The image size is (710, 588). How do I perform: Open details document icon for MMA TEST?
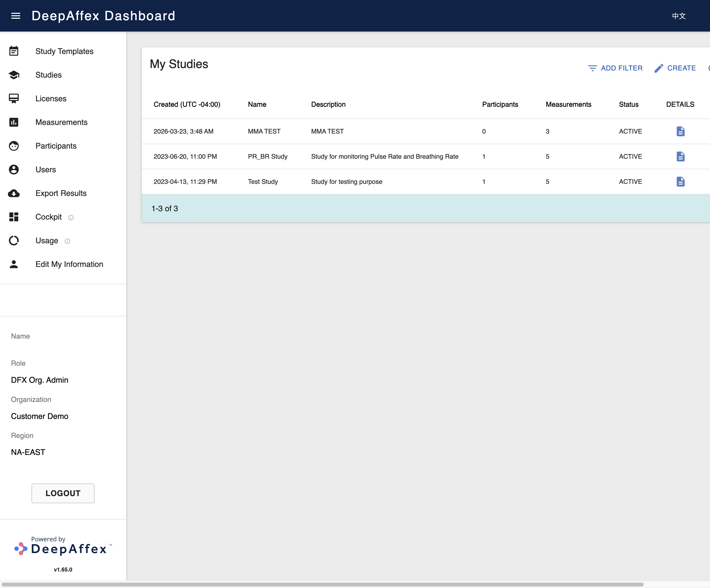coord(680,131)
